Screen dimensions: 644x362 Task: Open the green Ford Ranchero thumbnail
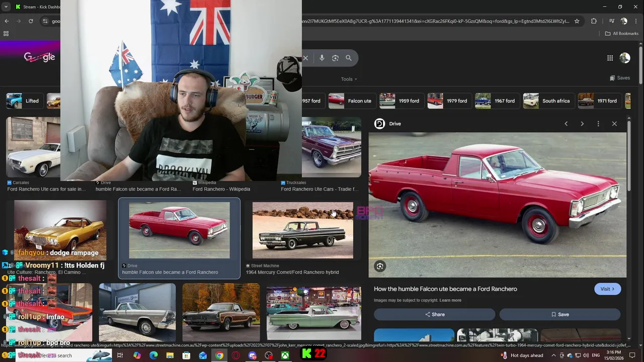(x=313, y=314)
